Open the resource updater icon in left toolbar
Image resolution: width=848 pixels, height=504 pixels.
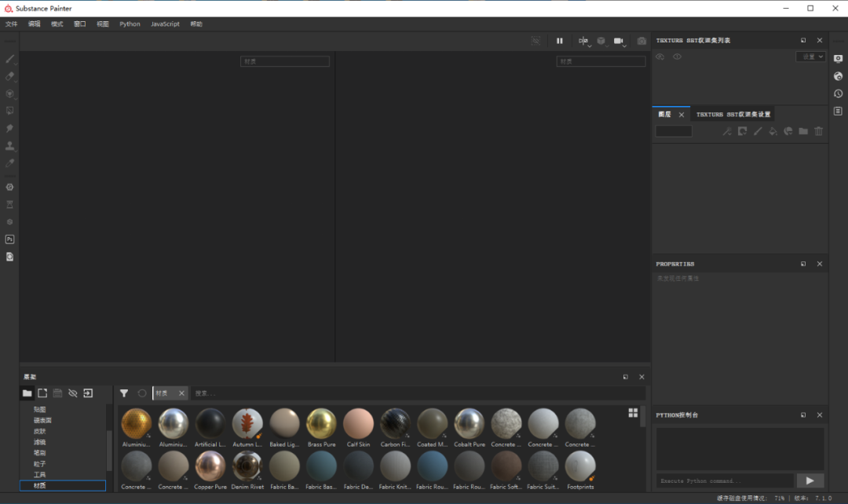pyautogui.click(x=9, y=257)
